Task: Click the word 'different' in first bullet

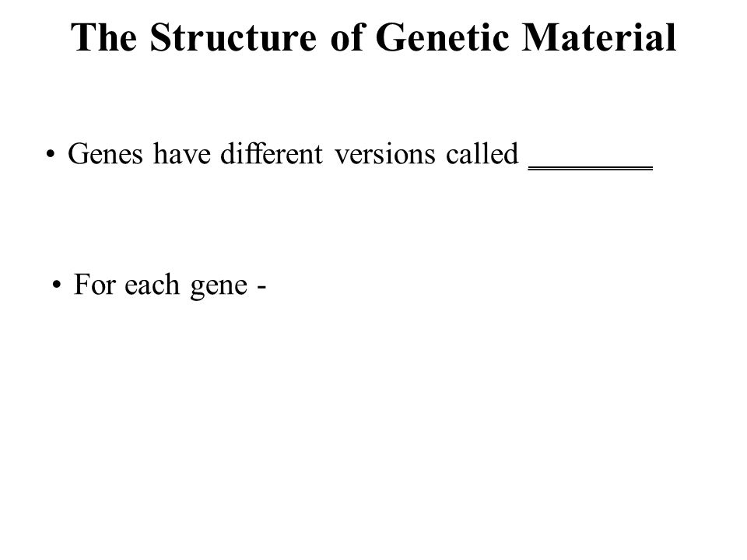Action: pos(272,153)
